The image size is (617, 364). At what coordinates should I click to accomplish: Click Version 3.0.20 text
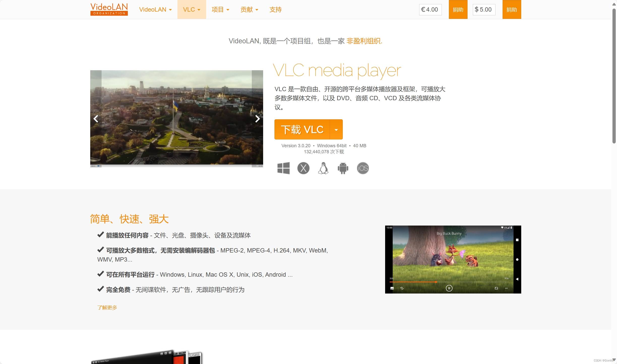[296, 146]
